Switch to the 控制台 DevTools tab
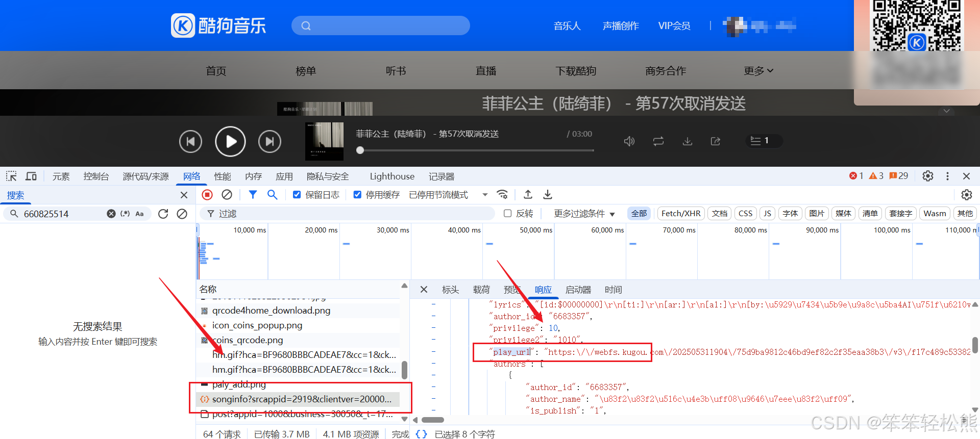 [96, 176]
